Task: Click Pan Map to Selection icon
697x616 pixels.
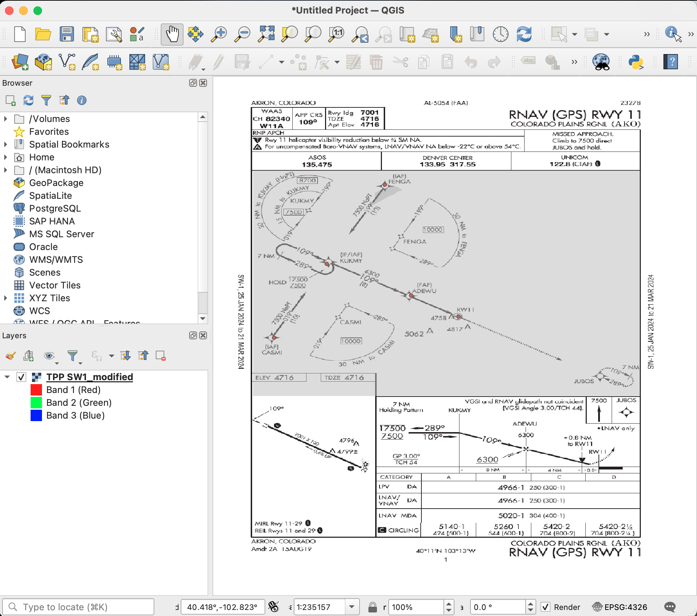Action: [195, 34]
